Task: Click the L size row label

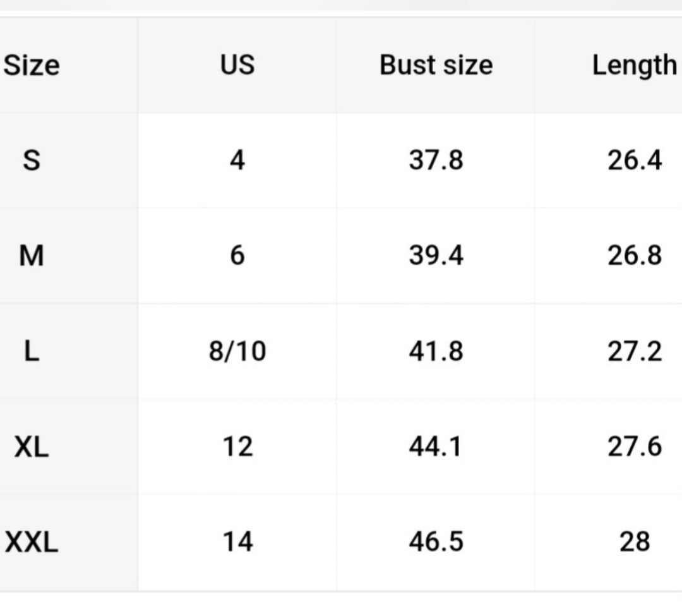Action: click(x=31, y=351)
